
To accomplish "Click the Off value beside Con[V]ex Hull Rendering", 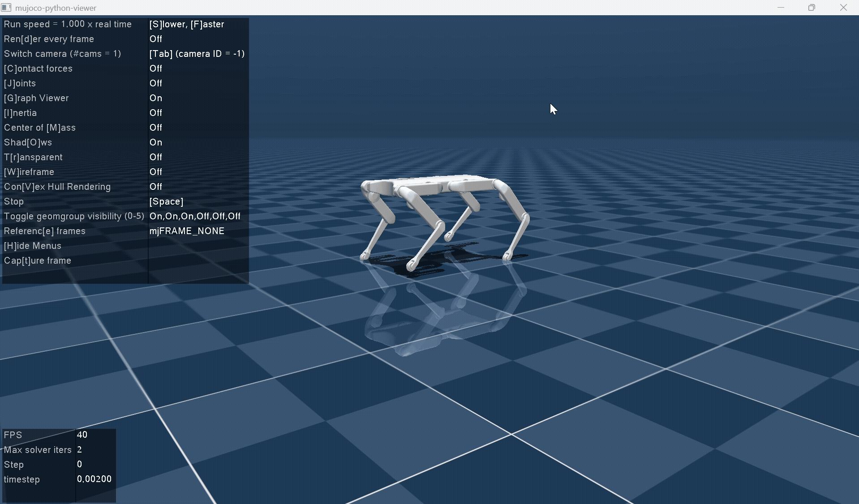I will click(156, 187).
